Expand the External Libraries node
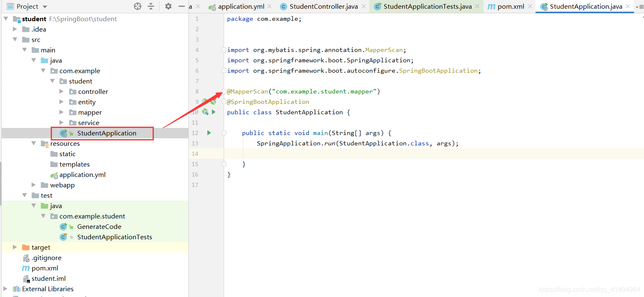 click(x=5, y=289)
